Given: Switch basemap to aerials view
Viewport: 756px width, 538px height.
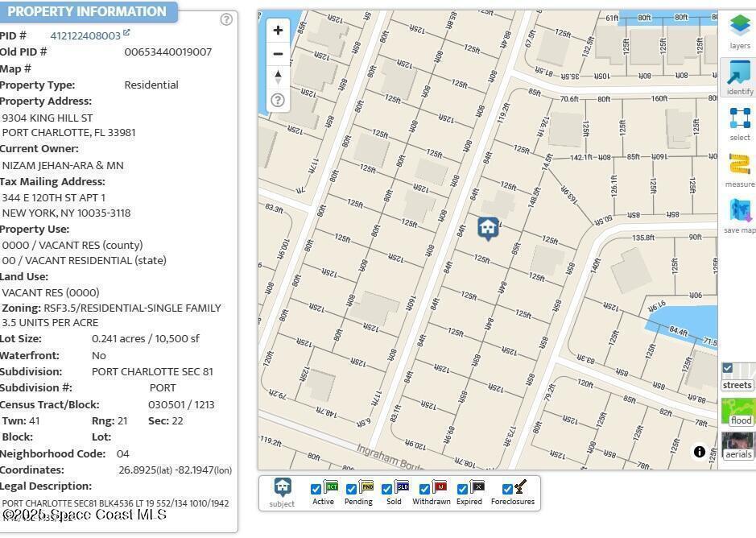Looking at the screenshot, I should (738, 445).
